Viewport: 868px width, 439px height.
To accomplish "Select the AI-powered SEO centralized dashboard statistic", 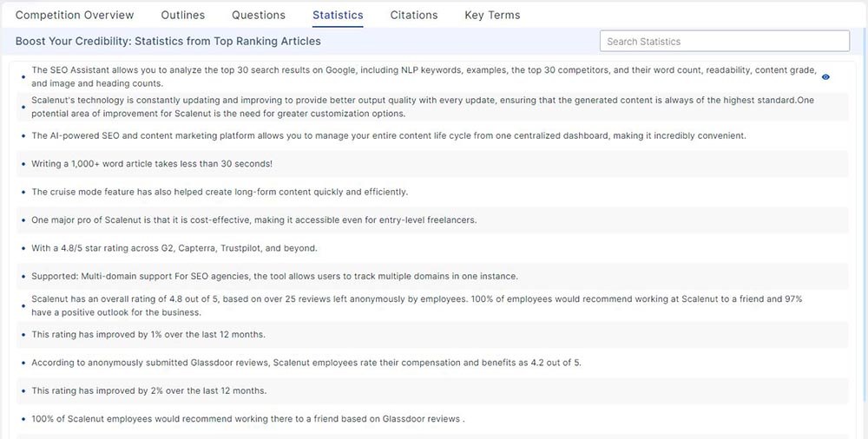I will (x=388, y=135).
